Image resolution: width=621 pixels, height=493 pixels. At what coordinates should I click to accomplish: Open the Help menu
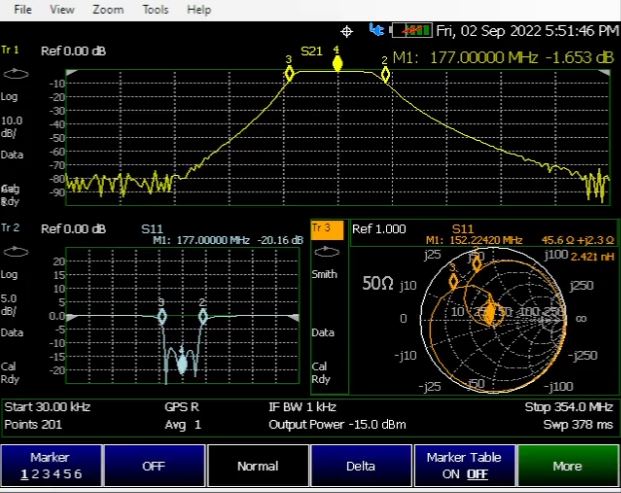pyautogui.click(x=199, y=9)
